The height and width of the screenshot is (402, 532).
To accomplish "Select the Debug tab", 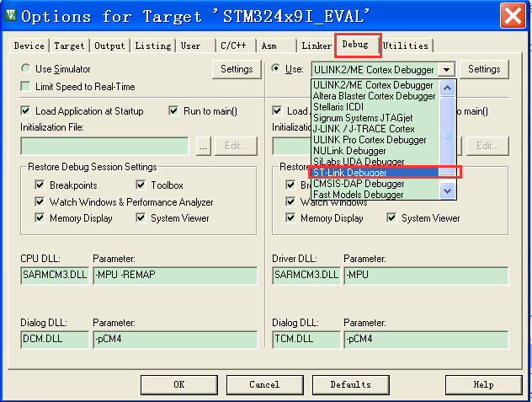I will pyautogui.click(x=358, y=45).
